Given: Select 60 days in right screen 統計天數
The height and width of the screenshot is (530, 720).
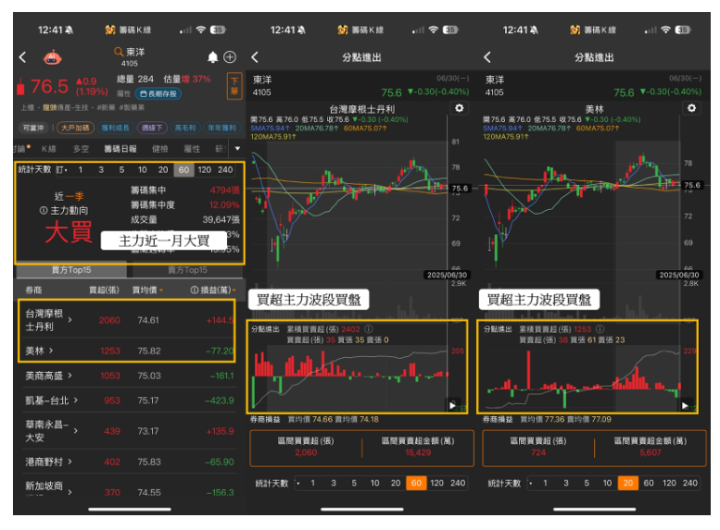Looking at the screenshot, I should tap(648, 483).
